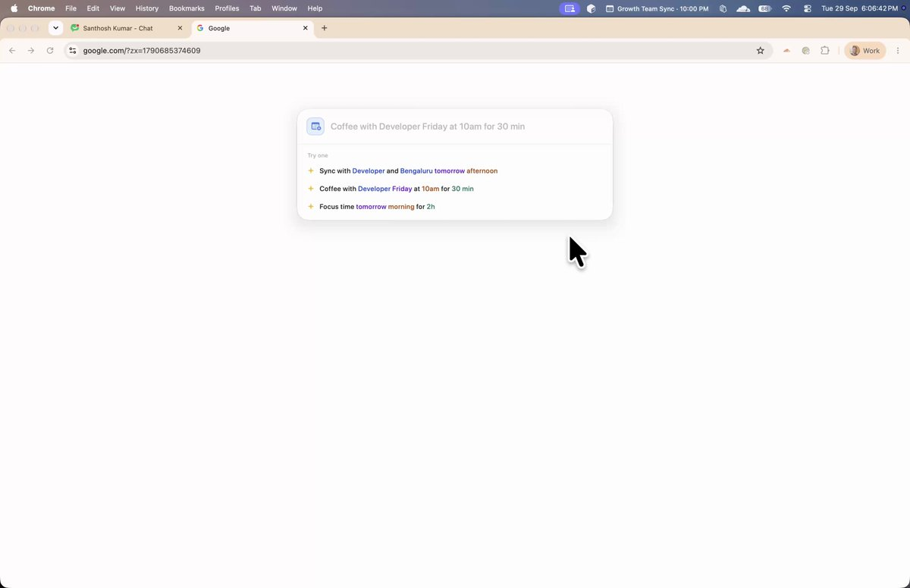Open the battery status icon

tap(765, 8)
